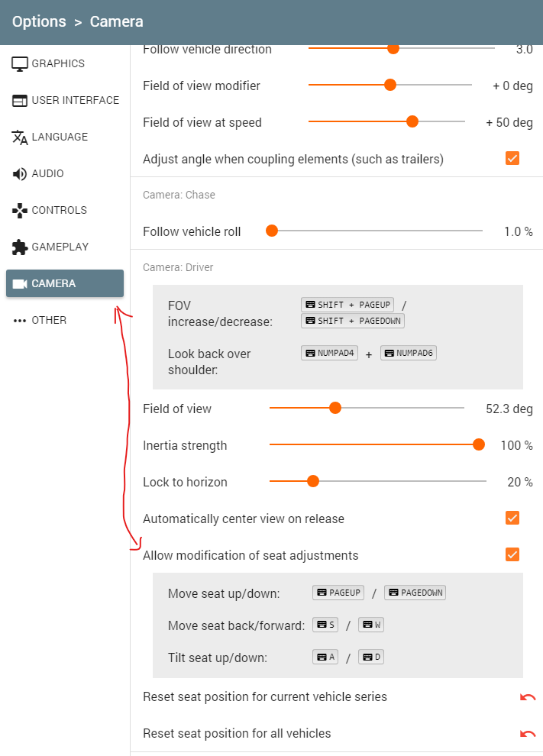Screen dimensions: 543x756
Task: Uncheck automatically center view on release
Action: [512, 519]
